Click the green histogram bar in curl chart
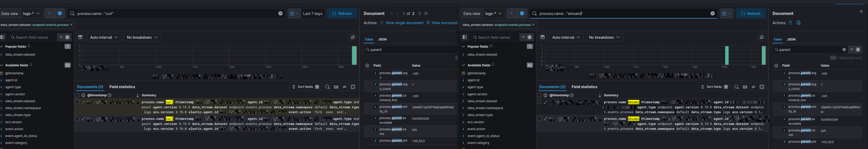Viewport: 868px width, 149px height. coord(354,56)
